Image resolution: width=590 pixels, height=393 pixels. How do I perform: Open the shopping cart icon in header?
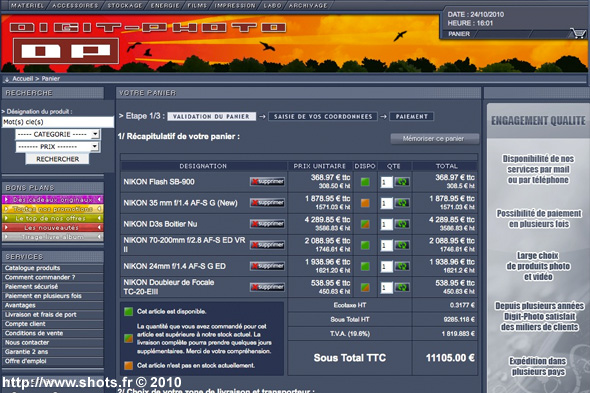pyautogui.click(x=578, y=34)
